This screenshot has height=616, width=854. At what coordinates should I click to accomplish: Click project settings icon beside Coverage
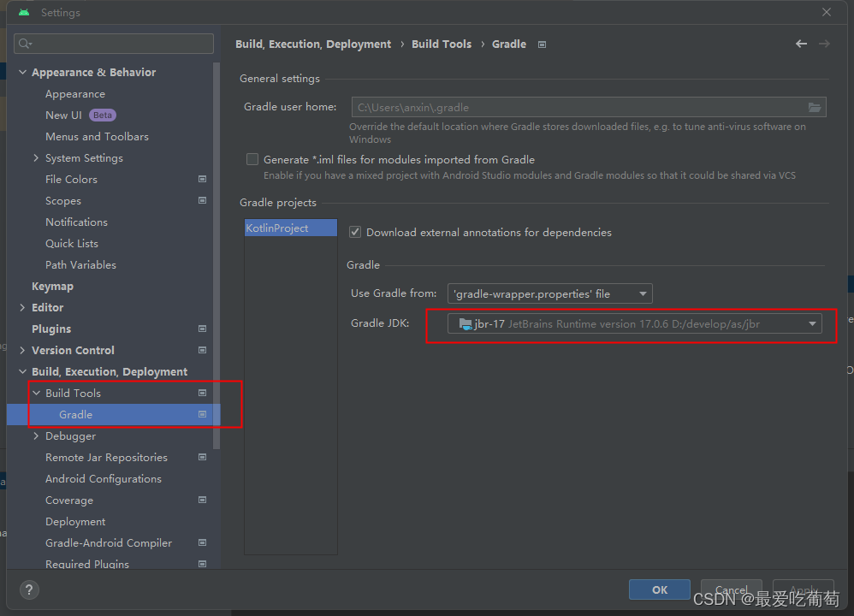202,500
